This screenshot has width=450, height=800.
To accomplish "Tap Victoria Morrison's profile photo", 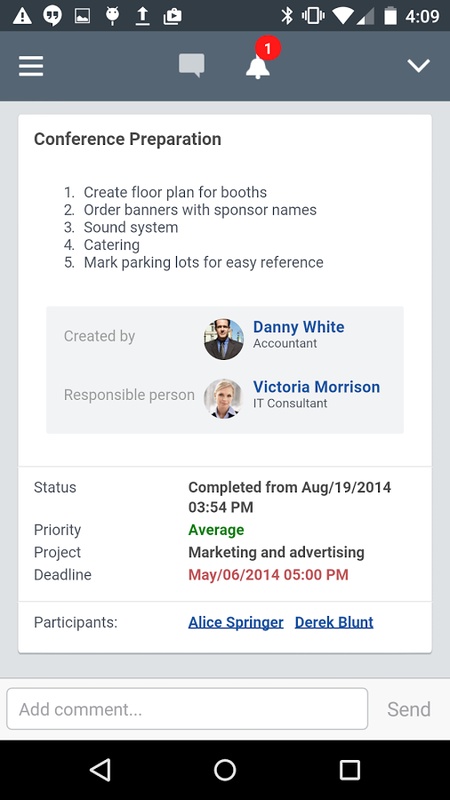I will click(x=223, y=398).
